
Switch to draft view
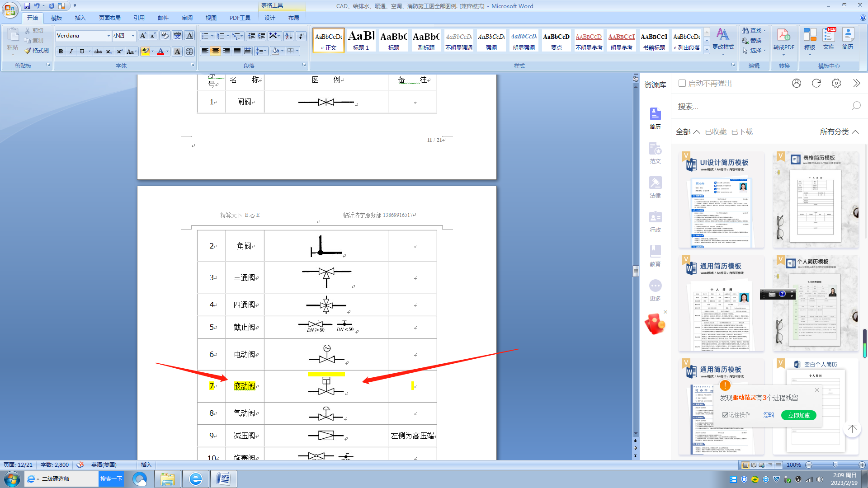pyautogui.click(x=778, y=465)
